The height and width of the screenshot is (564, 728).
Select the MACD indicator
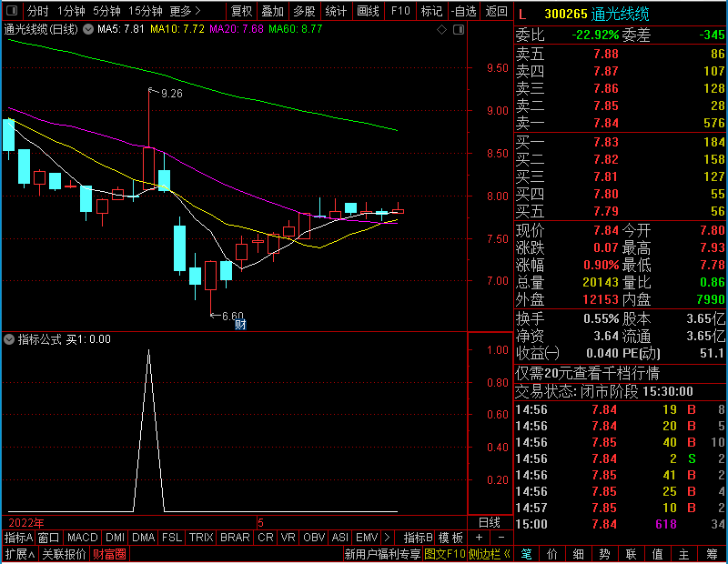coord(82,538)
